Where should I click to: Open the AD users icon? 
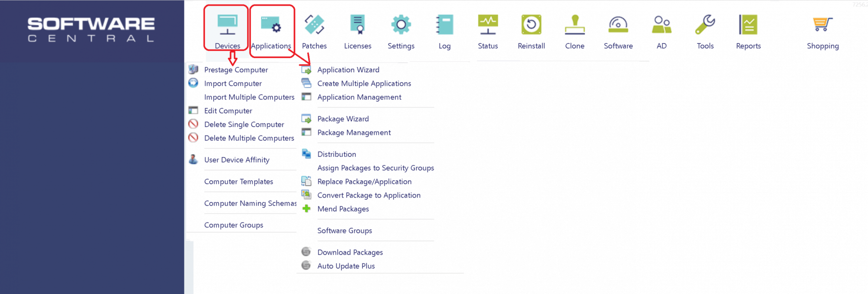pos(661,25)
